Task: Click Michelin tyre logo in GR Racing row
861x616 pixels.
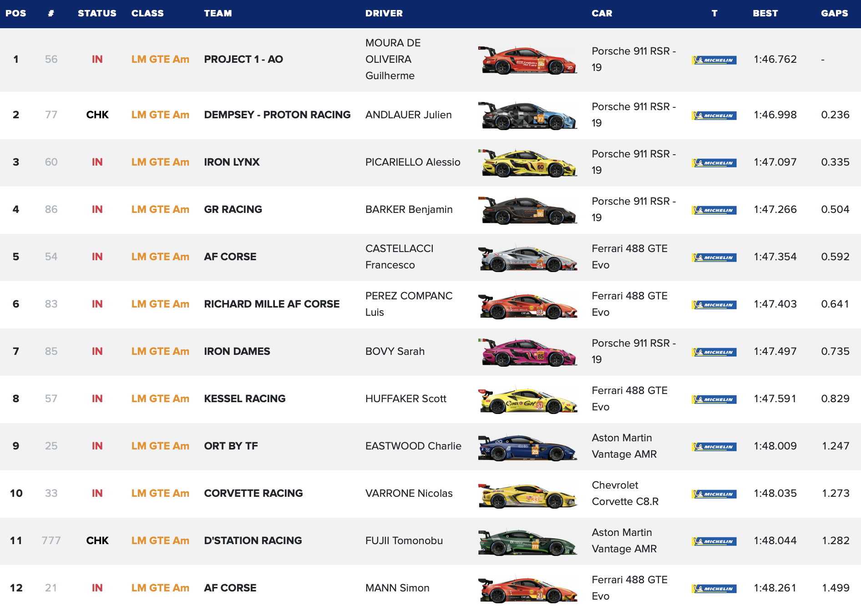Action: coord(714,210)
